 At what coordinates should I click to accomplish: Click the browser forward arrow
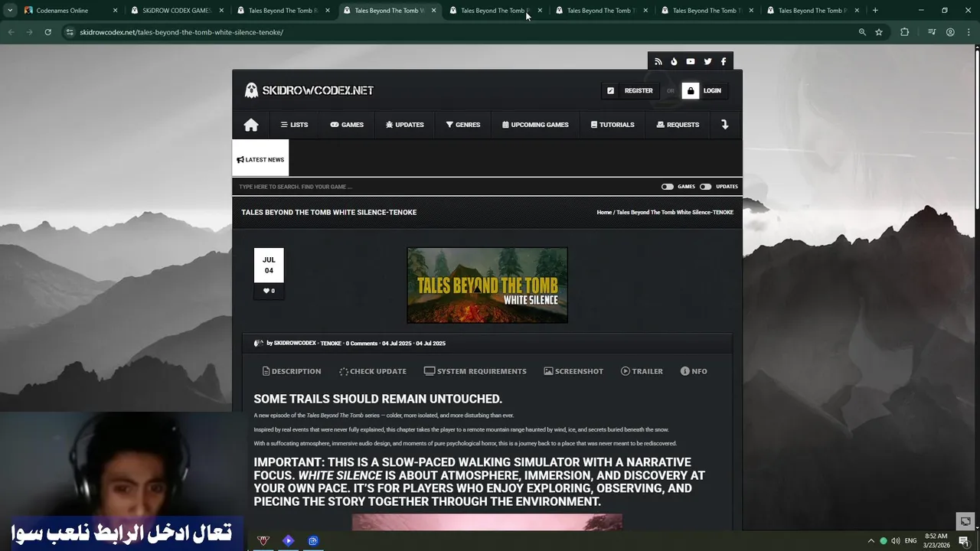(29, 32)
